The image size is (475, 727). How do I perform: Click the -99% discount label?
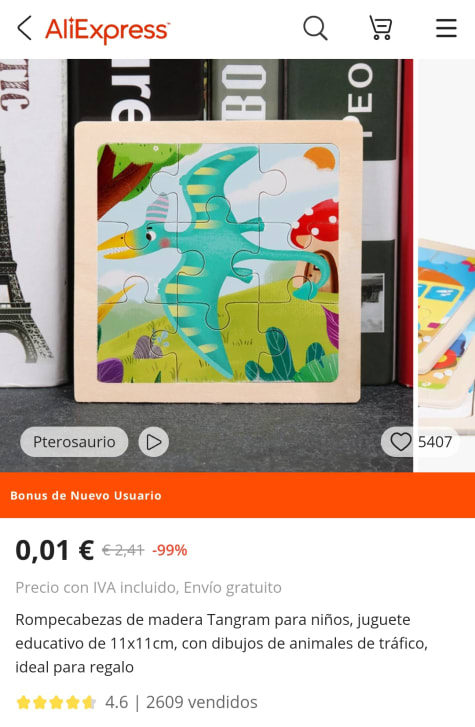click(x=170, y=550)
